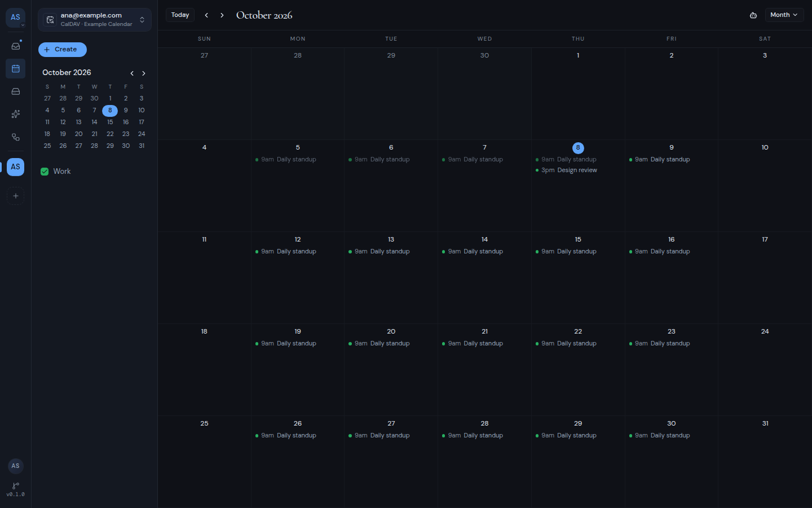
Task: Click the v0.1.0 version label
Action: (16, 494)
